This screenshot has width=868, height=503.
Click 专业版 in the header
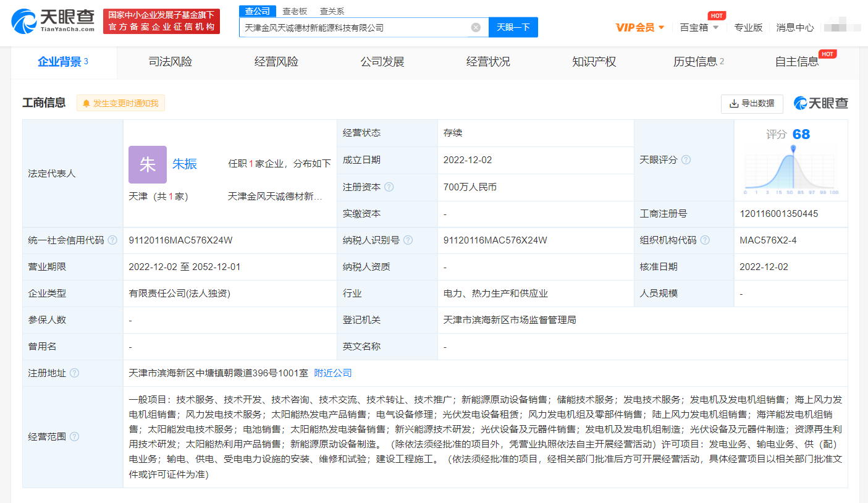[748, 27]
